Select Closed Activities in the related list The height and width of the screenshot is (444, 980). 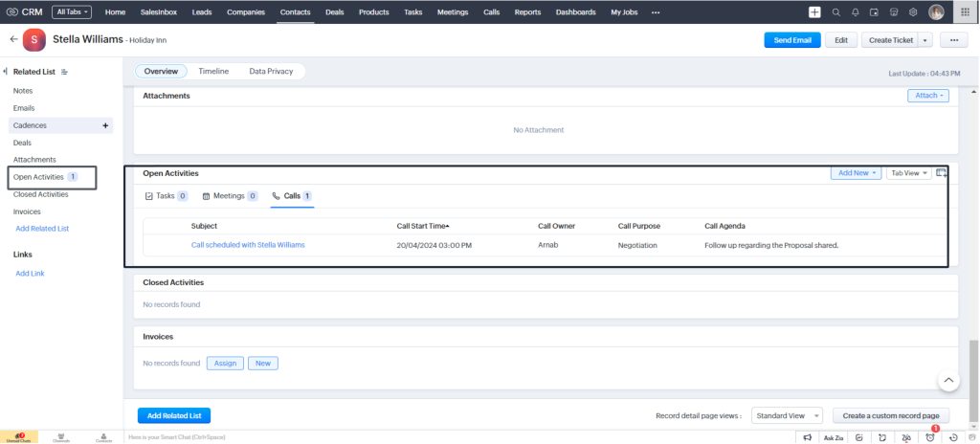[40, 194]
